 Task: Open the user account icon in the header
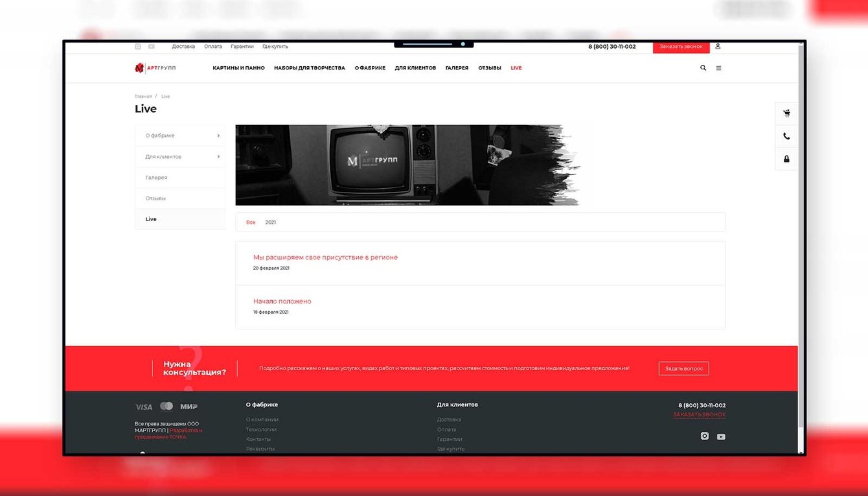[718, 47]
